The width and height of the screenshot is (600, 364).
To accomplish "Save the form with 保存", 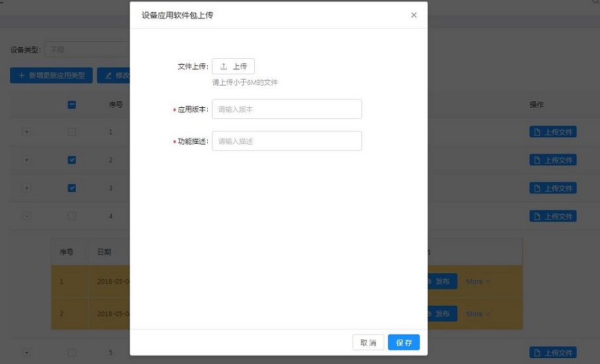I will click(x=404, y=342).
